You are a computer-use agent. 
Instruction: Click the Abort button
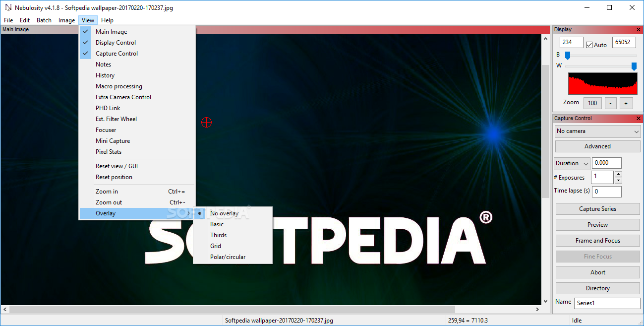(597, 272)
